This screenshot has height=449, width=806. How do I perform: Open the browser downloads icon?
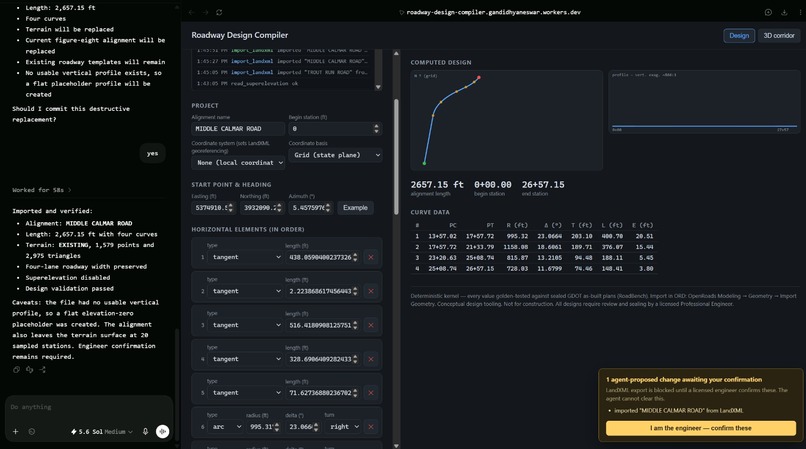pyautogui.click(x=784, y=12)
